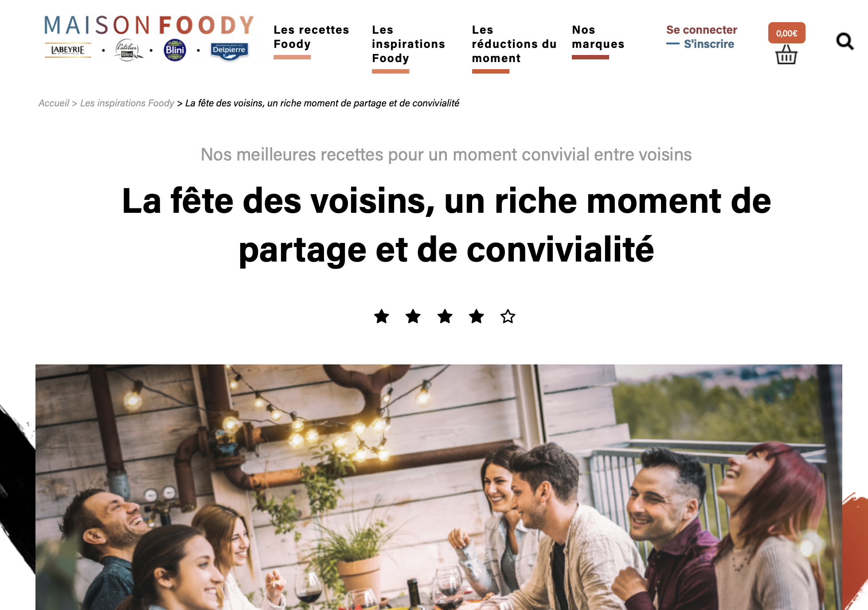Go to Accueil in breadcrumb
This screenshot has height=610, width=868.
click(54, 103)
